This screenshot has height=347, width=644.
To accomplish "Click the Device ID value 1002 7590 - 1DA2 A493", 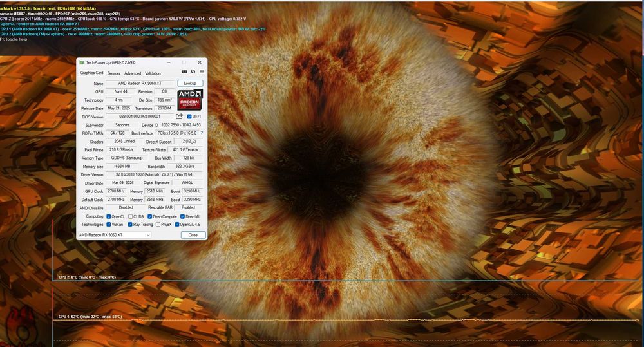I will [x=181, y=125].
